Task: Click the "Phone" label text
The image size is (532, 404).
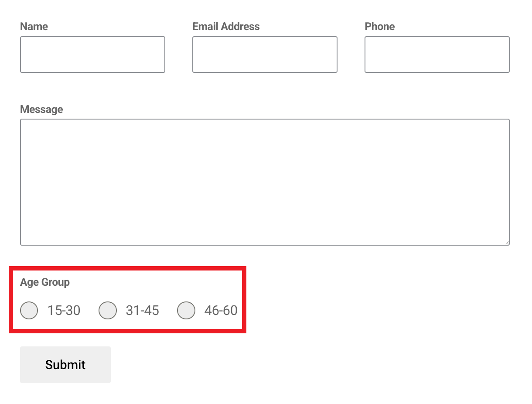Action: click(380, 27)
